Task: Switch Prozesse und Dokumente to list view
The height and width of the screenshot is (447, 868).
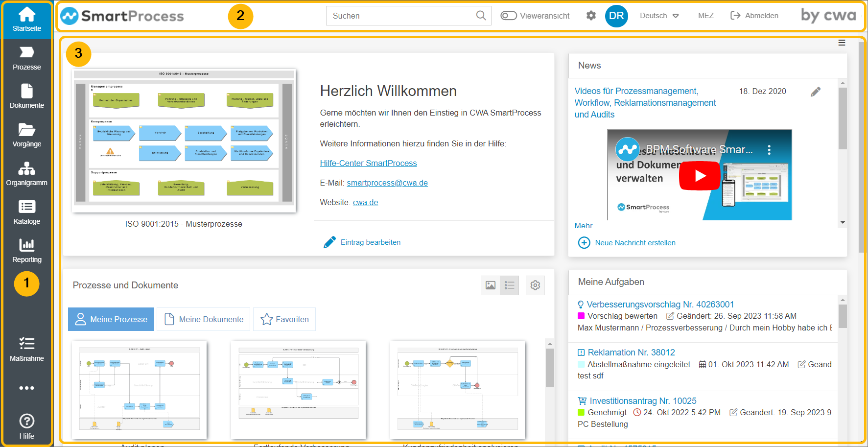Action: click(x=509, y=285)
